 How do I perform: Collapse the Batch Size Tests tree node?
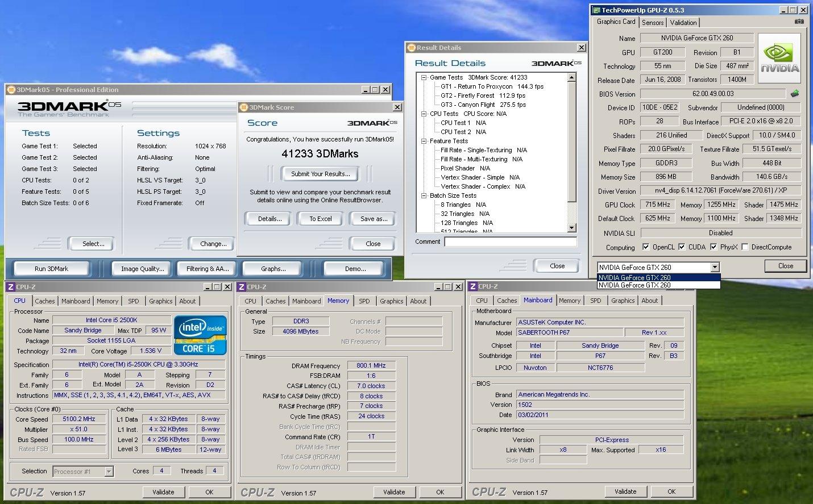(424, 195)
